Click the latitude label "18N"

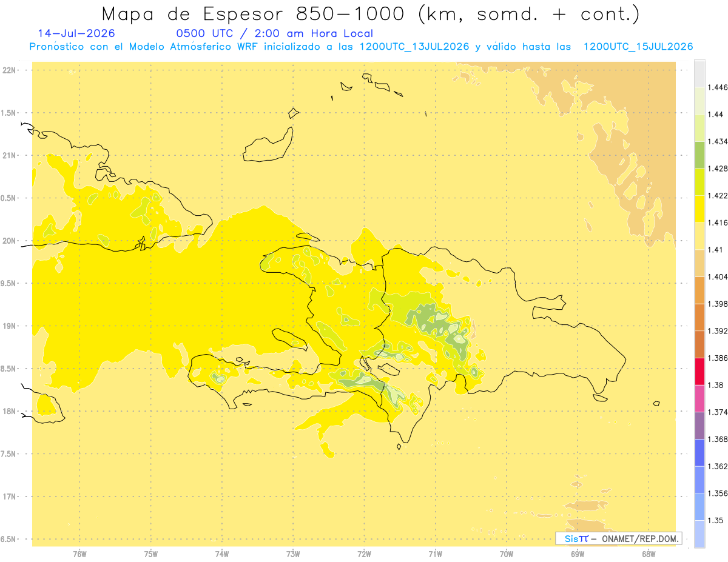coord(9,412)
